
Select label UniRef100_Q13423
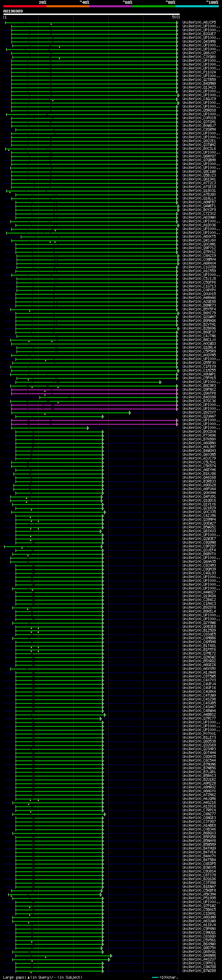[x=199, y=88]
